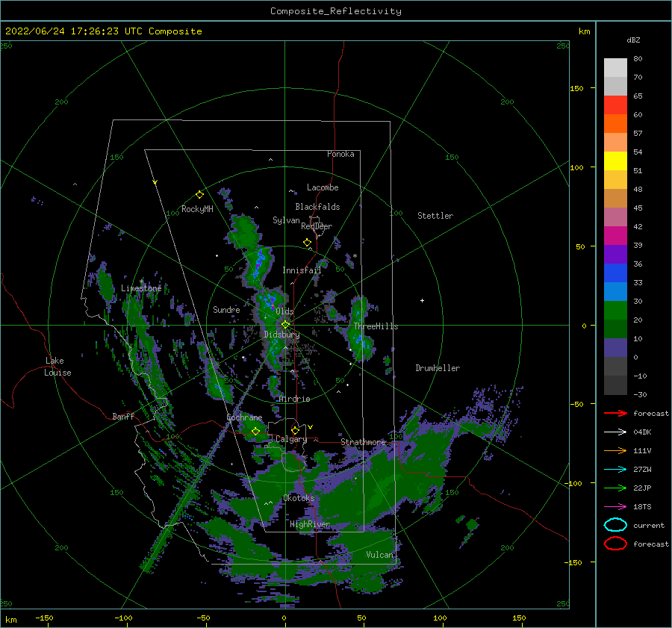Click the orange 57-60 dBZ swatch
The image size is (672, 628).
click(615, 124)
